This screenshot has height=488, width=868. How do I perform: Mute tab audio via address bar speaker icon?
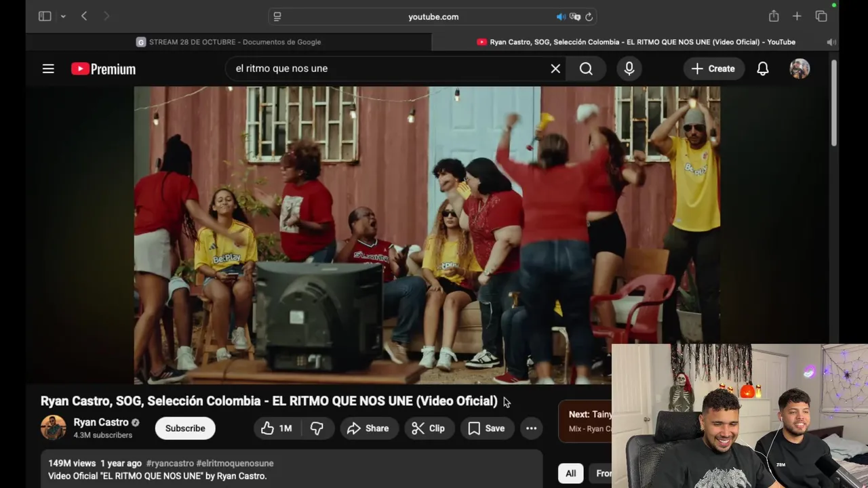tap(561, 16)
